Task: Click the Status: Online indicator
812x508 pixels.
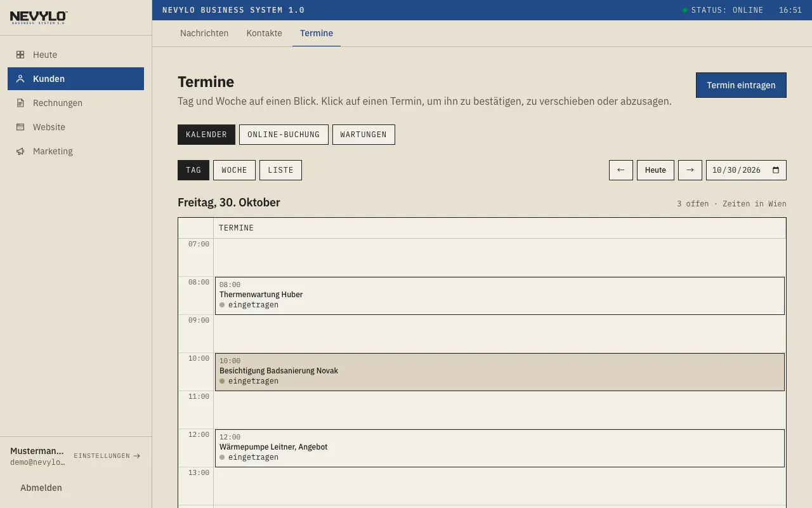Action: point(723,10)
